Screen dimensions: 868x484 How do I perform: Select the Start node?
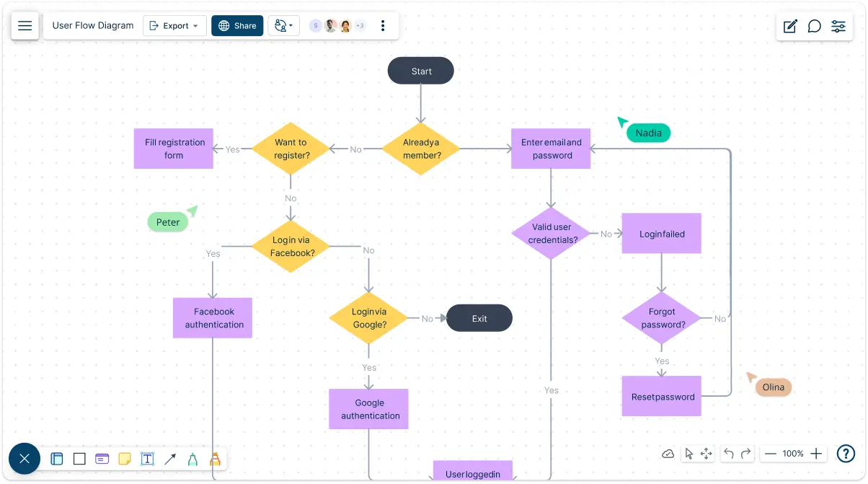point(421,71)
